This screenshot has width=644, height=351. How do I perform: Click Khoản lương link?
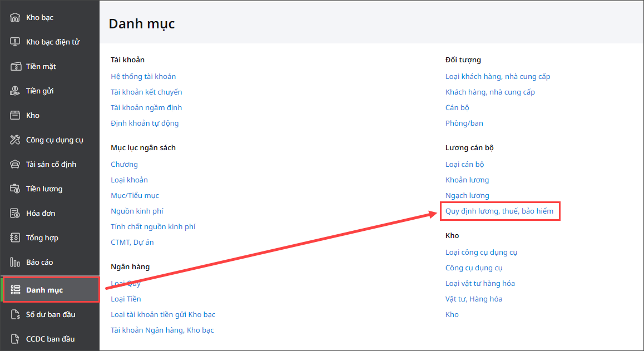pos(467,180)
